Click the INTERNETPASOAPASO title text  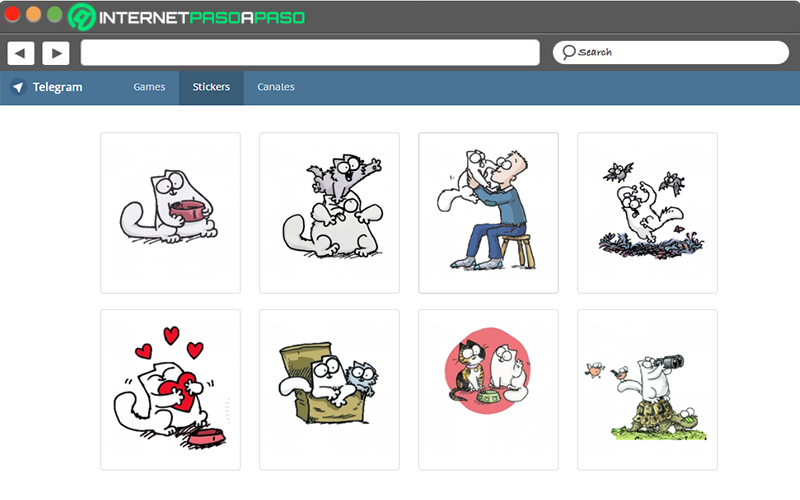coord(202,18)
